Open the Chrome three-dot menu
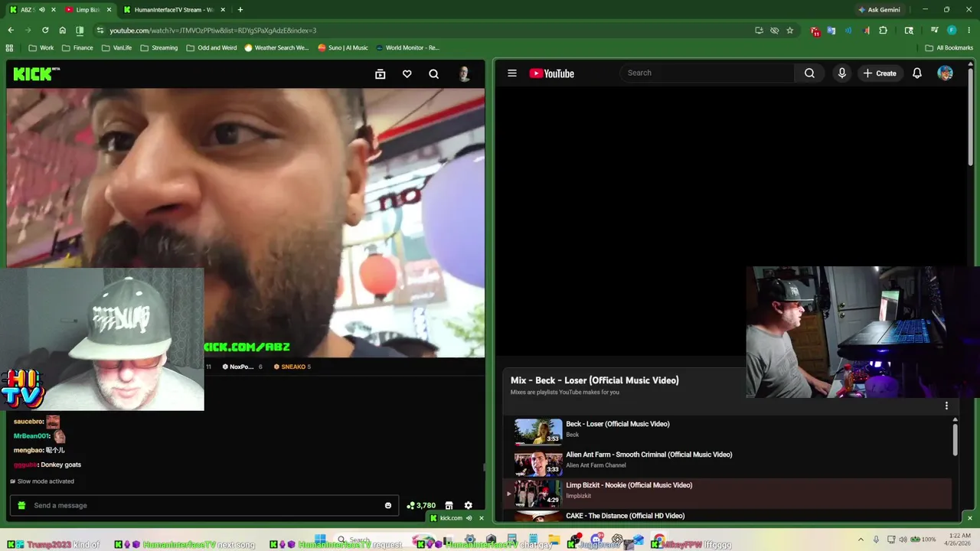This screenshot has height=551, width=980. [969, 31]
